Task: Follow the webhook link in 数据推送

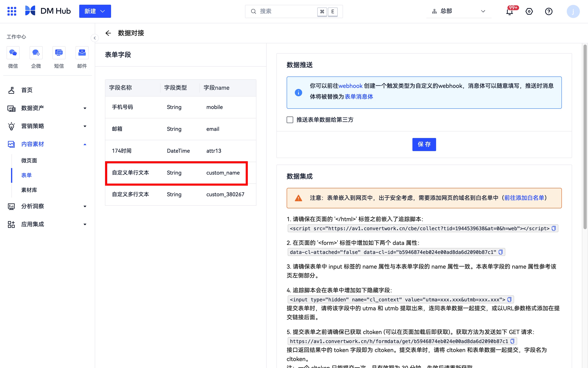Action: (350, 86)
